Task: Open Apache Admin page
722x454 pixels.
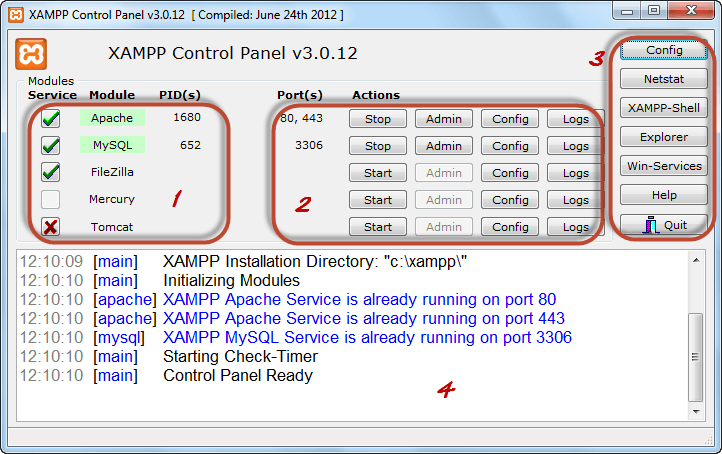Action: coord(444,119)
